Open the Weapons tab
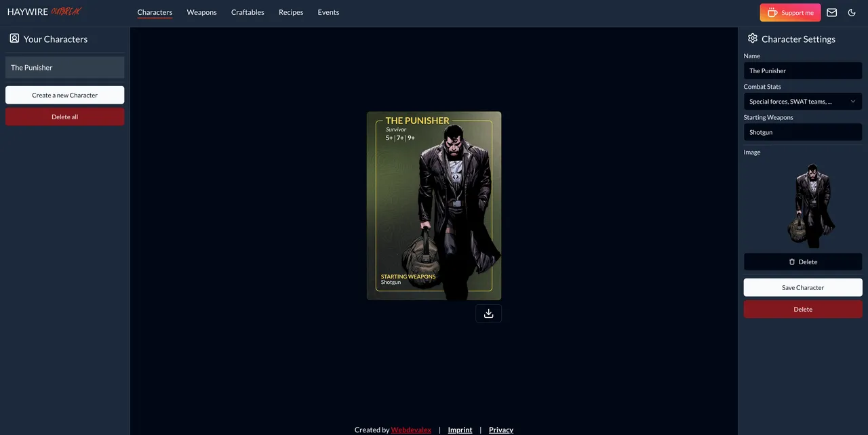Image resolution: width=868 pixels, height=435 pixels. click(x=201, y=12)
